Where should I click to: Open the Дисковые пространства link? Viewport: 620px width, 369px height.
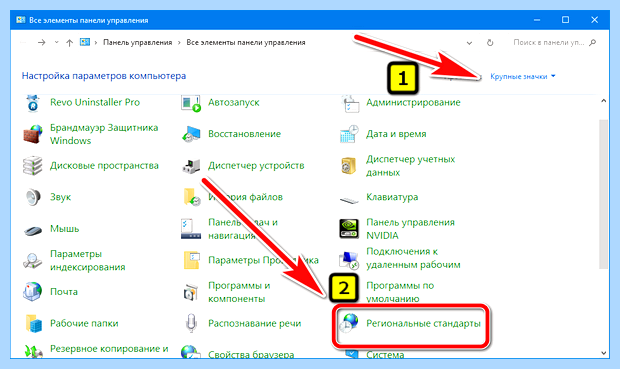pyautogui.click(x=104, y=166)
